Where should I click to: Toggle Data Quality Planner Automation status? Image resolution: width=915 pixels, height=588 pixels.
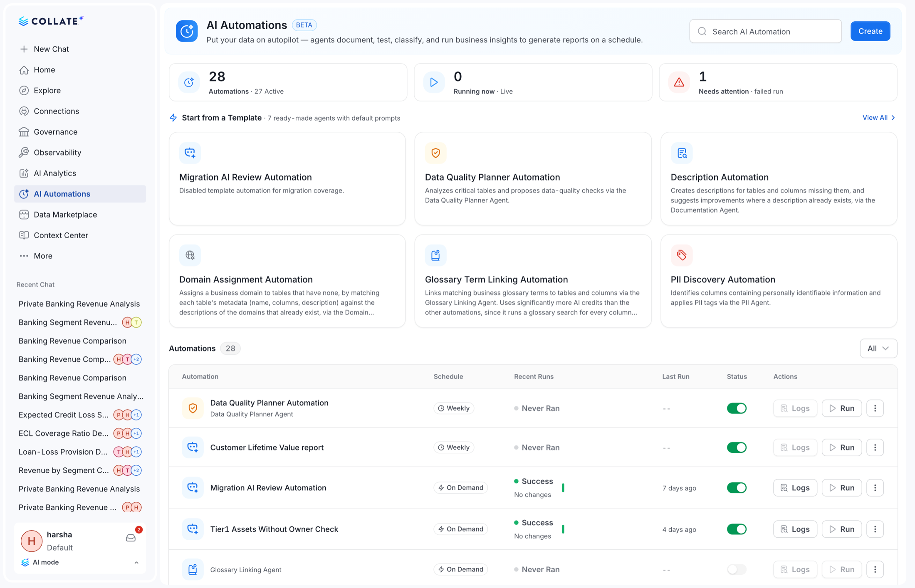[737, 408]
